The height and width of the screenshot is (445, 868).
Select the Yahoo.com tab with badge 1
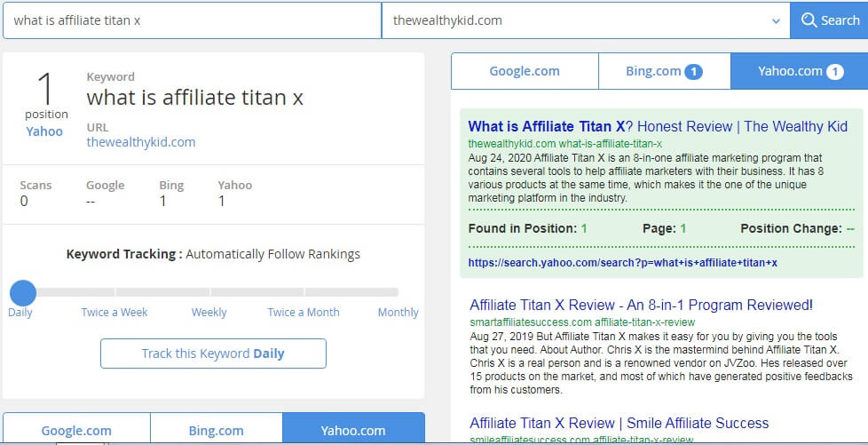800,71
